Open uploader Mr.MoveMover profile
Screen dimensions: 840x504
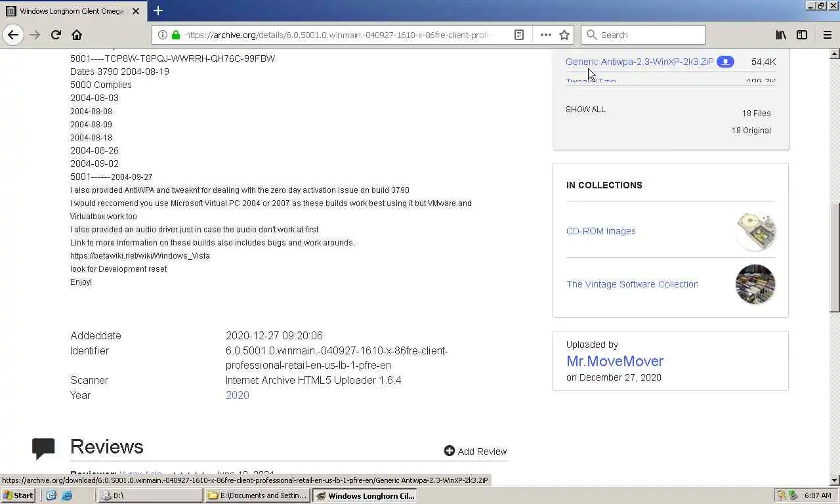pyautogui.click(x=615, y=361)
